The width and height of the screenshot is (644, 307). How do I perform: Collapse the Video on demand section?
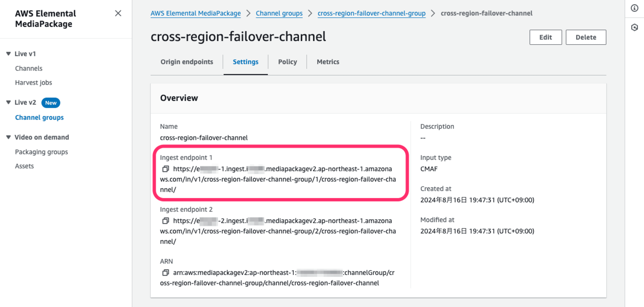8,137
